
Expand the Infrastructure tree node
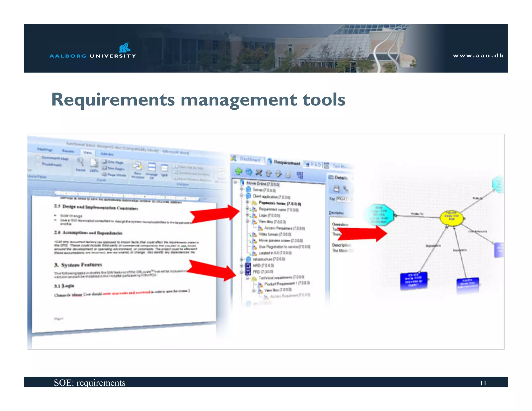[x=242, y=259]
